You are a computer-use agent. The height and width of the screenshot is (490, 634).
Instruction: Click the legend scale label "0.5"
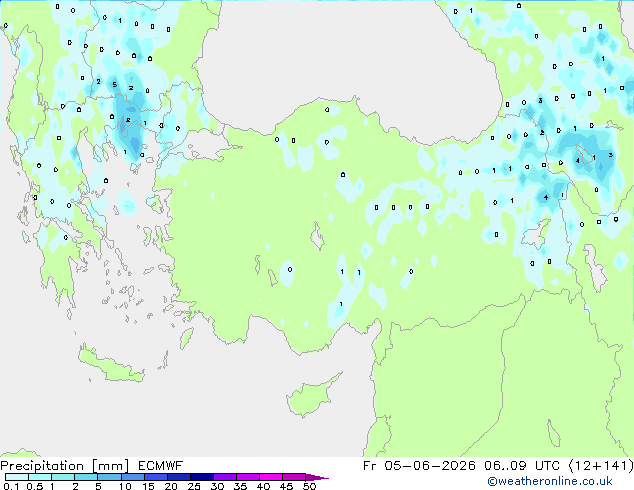point(34,486)
